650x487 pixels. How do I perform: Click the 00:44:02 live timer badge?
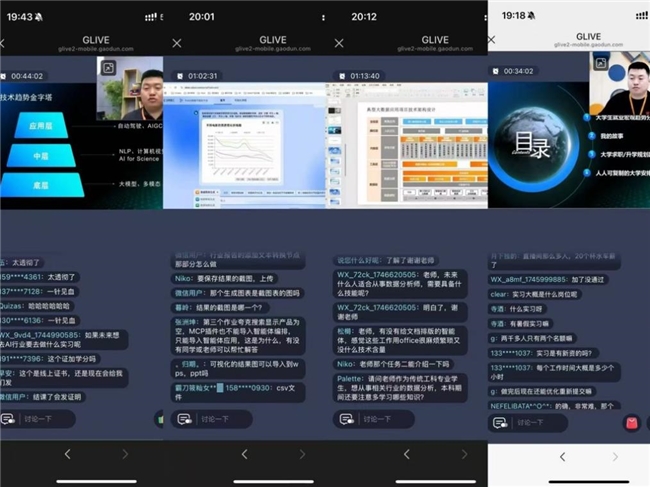(26, 76)
